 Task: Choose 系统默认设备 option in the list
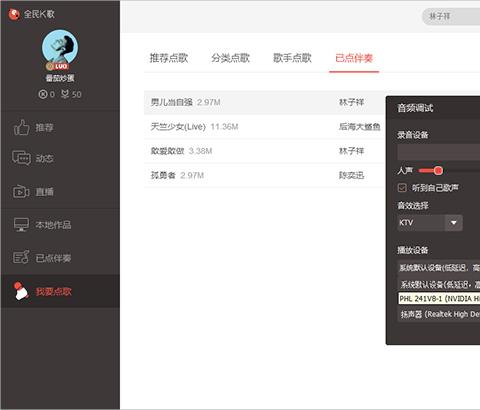(x=439, y=284)
